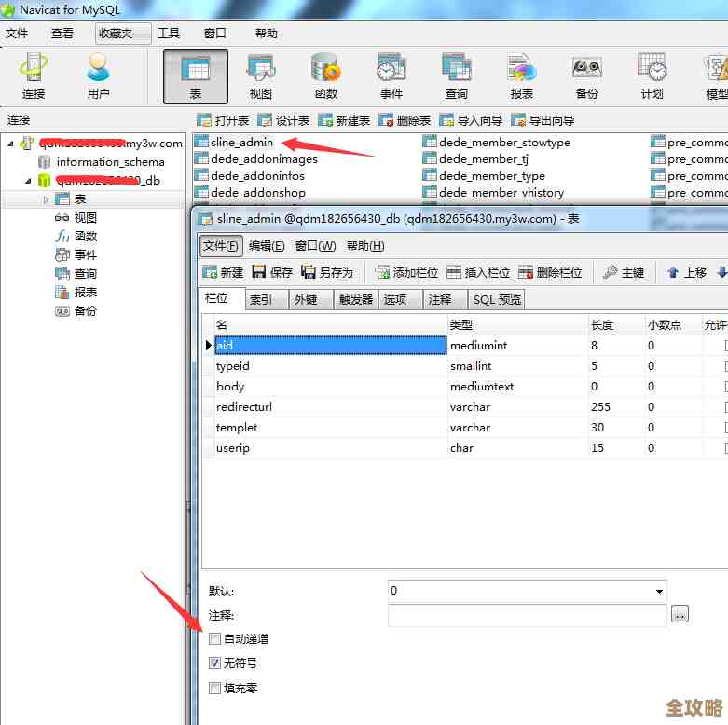
Task: Launch the 导出向导 export wizard
Action: tap(543, 121)
